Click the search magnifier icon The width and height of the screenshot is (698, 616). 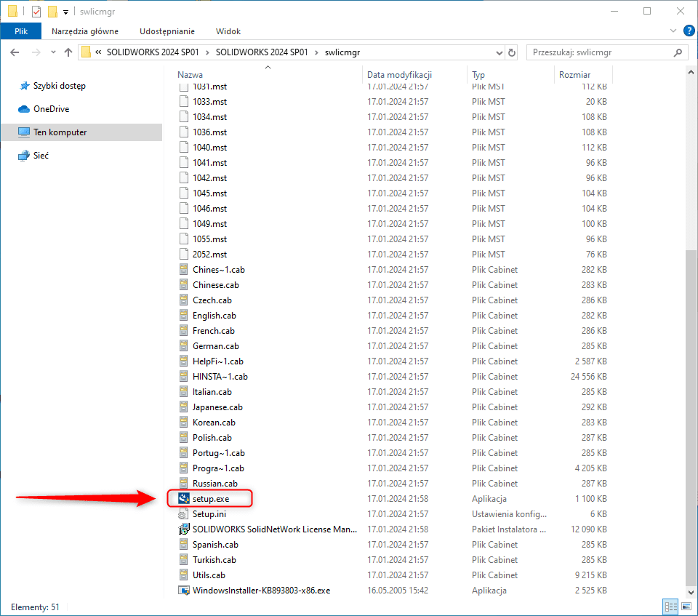click(x=678, y=52)
